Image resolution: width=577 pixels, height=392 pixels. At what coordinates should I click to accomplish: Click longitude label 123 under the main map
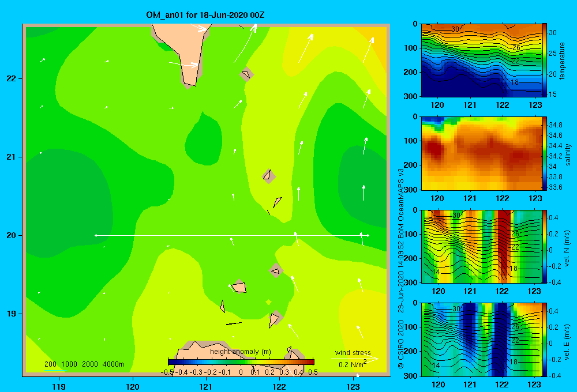click(x=353, y=386)
